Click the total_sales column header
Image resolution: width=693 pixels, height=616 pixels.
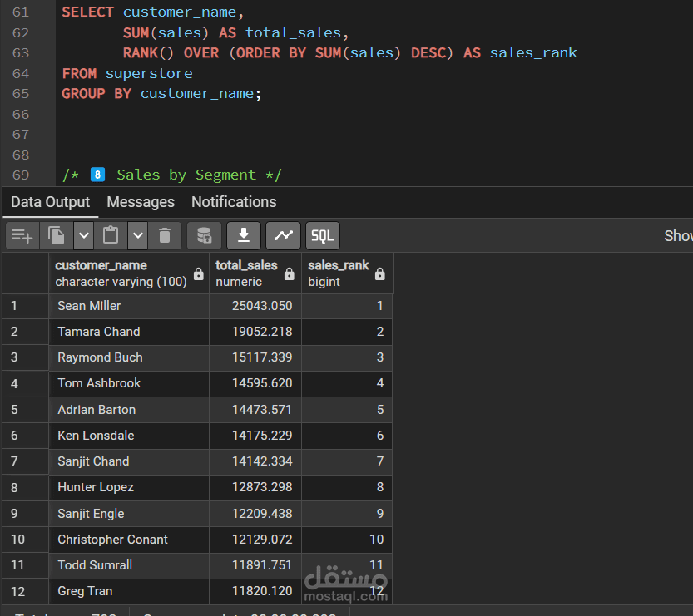255,274
